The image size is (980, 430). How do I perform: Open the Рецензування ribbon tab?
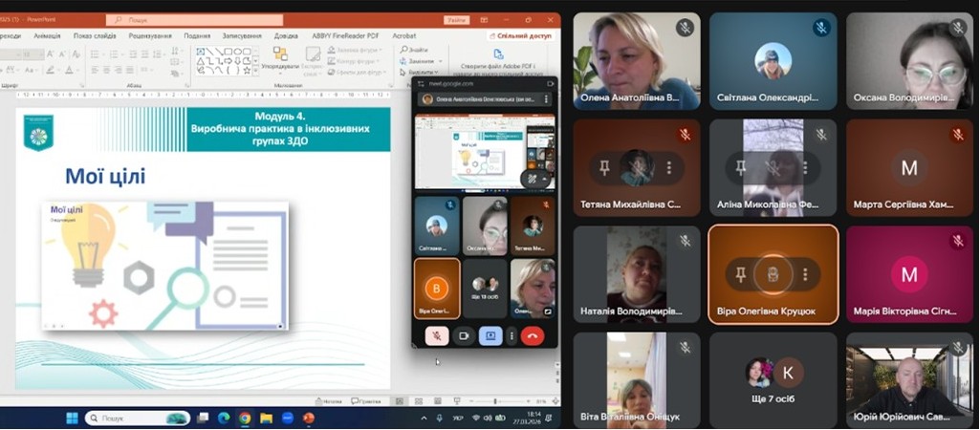[x=150, y=35]
